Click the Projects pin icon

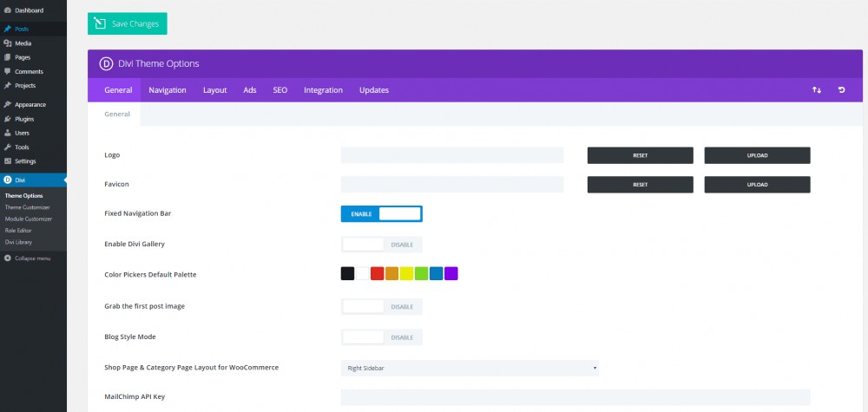click(7, 86)
